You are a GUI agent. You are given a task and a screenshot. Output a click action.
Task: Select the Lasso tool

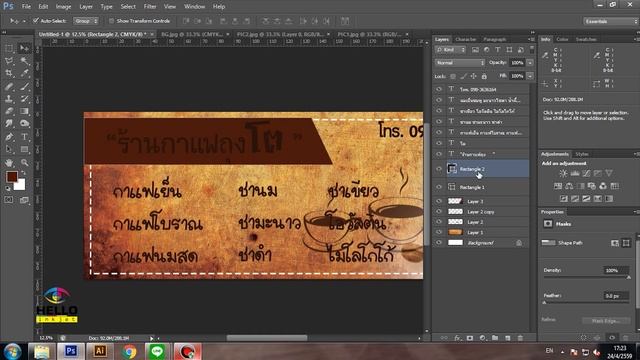(x=9, y=61)
